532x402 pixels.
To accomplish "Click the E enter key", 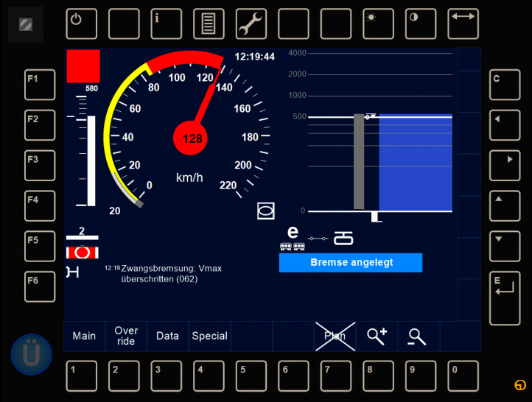I will click(x=505, y=298).
